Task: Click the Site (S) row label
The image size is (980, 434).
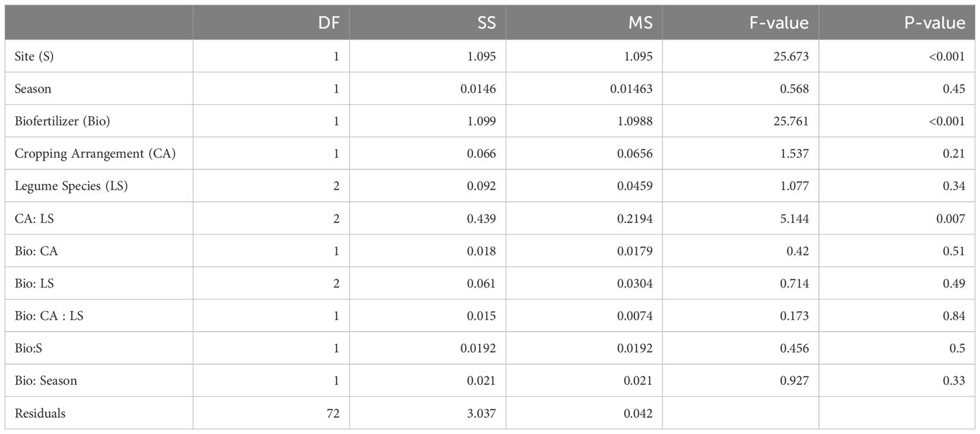Action: [x=34, y=56]
